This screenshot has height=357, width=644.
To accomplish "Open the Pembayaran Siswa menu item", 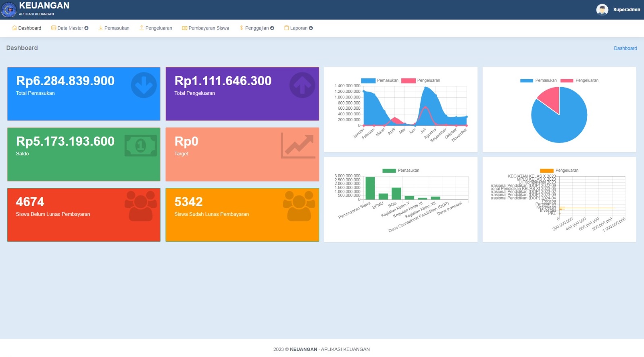I will (x=205, y=28).
